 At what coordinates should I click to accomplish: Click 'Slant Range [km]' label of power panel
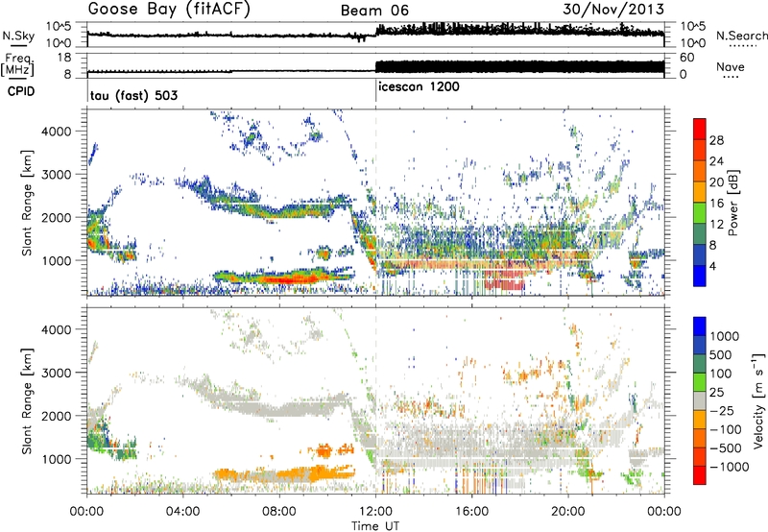pos(27,203)
